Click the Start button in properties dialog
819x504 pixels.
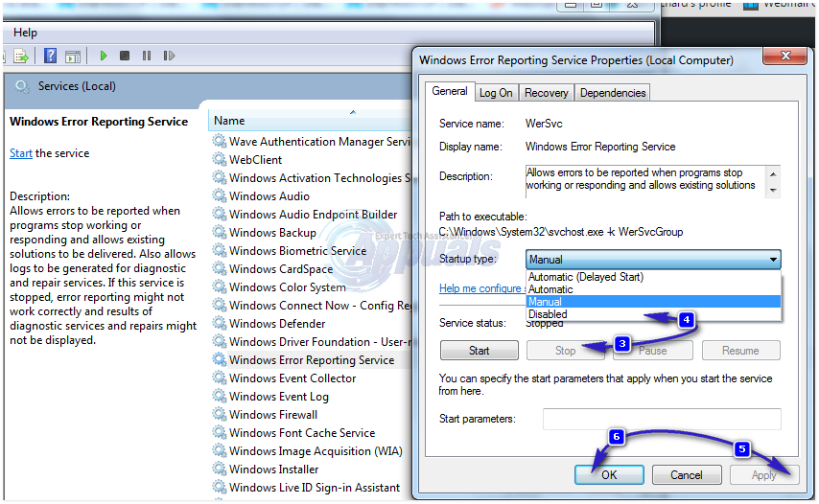pos(479,351)
